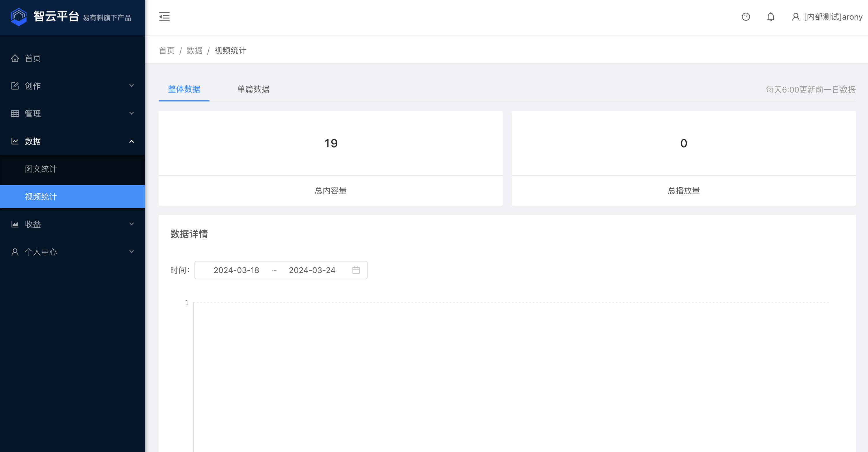
Task: Open notifications bell icon
Action: pyautogui.click(x=771, y=17)
